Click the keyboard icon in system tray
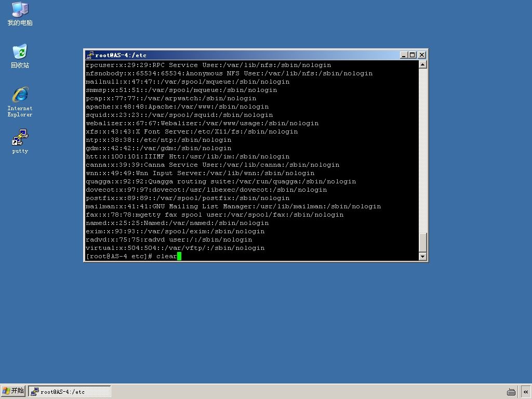The height and width of the screenshot is (399, 532). pos(511,392)
